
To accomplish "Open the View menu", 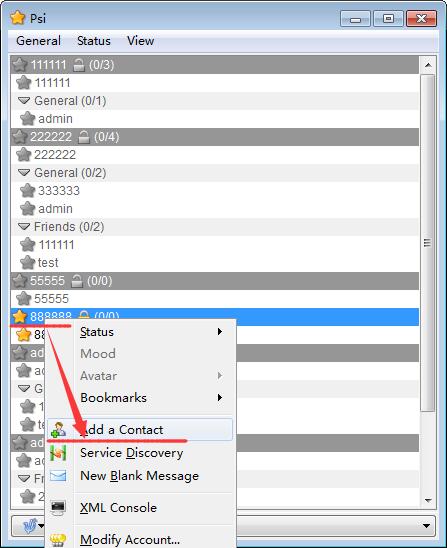I will coord(140,41).
